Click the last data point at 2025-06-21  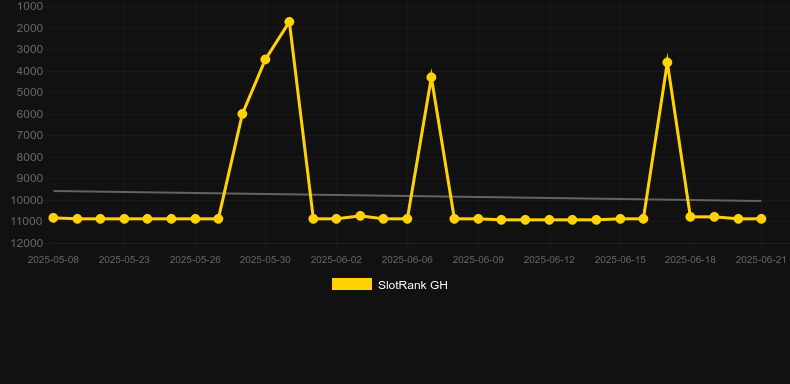(x=761, y=219)
